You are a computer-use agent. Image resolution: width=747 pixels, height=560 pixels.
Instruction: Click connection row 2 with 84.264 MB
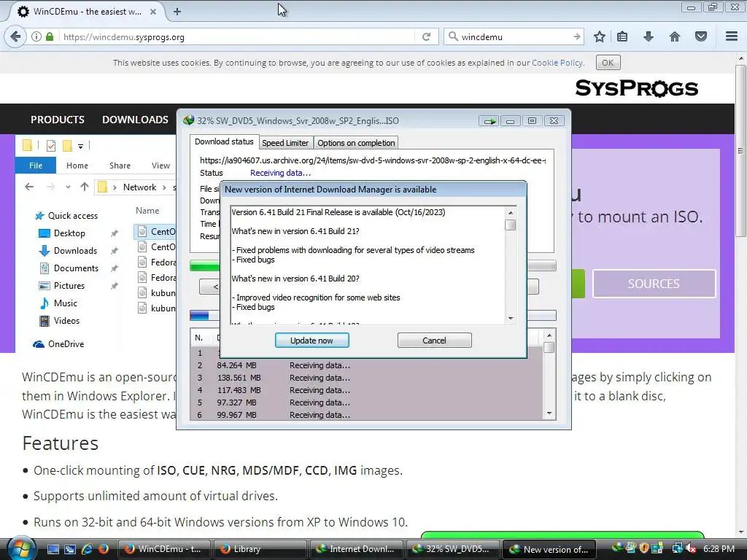[x=366, y=365]
